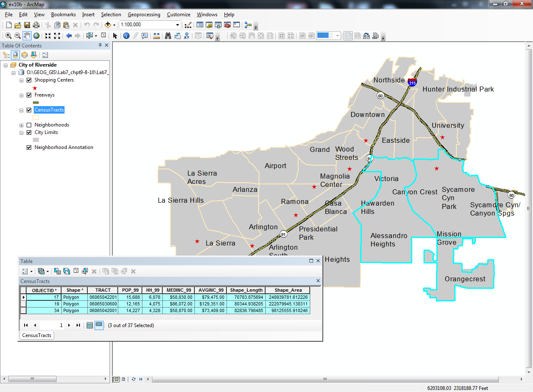
Task: Activate the Identify tool
Action: pos(126,36)
